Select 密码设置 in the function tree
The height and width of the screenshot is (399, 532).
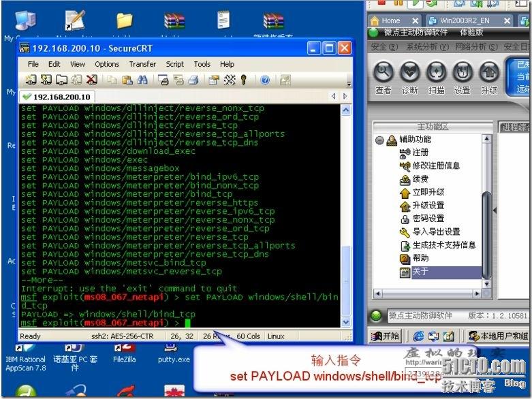click(x=428, y=219)
